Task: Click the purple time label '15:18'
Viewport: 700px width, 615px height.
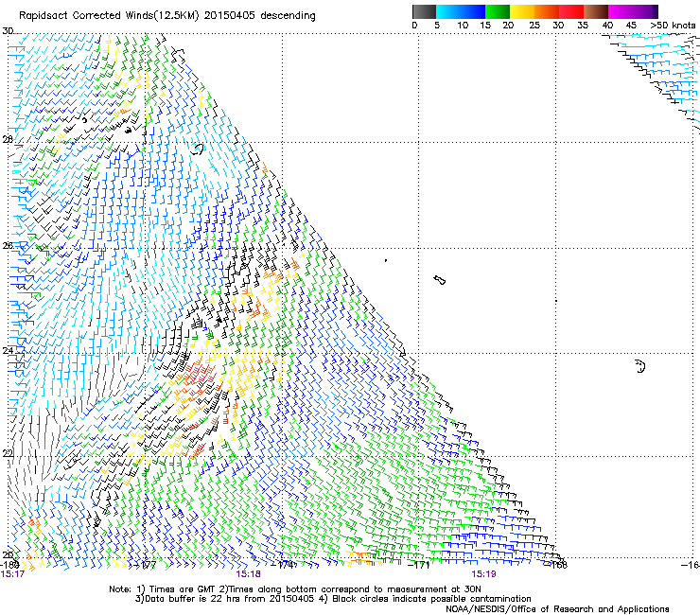Action: click(x=248, y=574)
